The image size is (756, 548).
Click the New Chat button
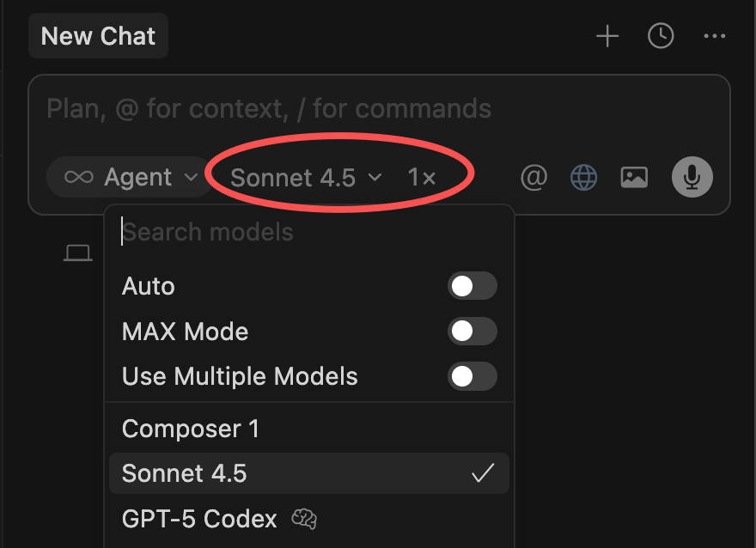coord(98,35)
